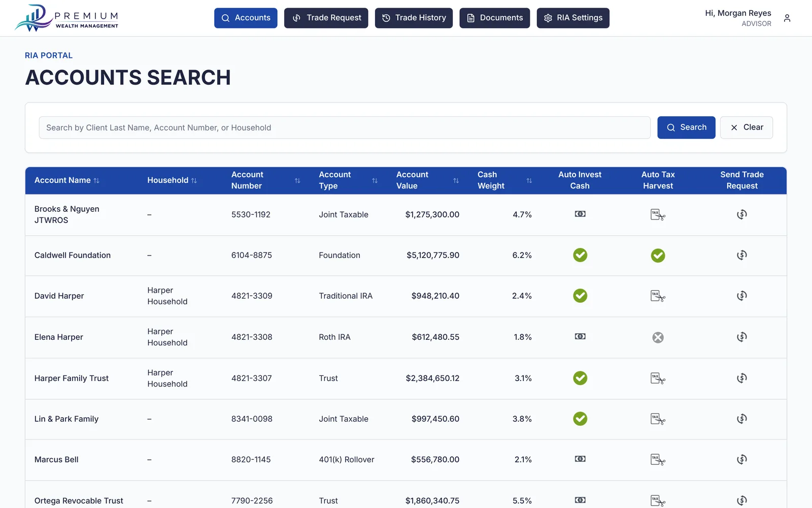Toggle Auto Invest Cash checkmark for David Harper
Image resolution: width=812 pixels, height=508 pixels.
pos(580,296)
